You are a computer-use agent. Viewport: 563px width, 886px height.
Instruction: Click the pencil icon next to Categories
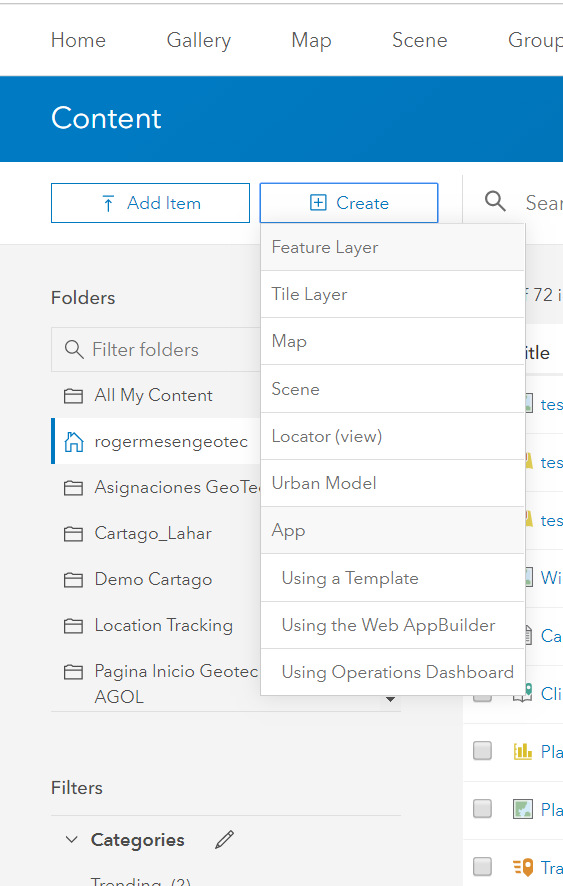tap(224, 840)
